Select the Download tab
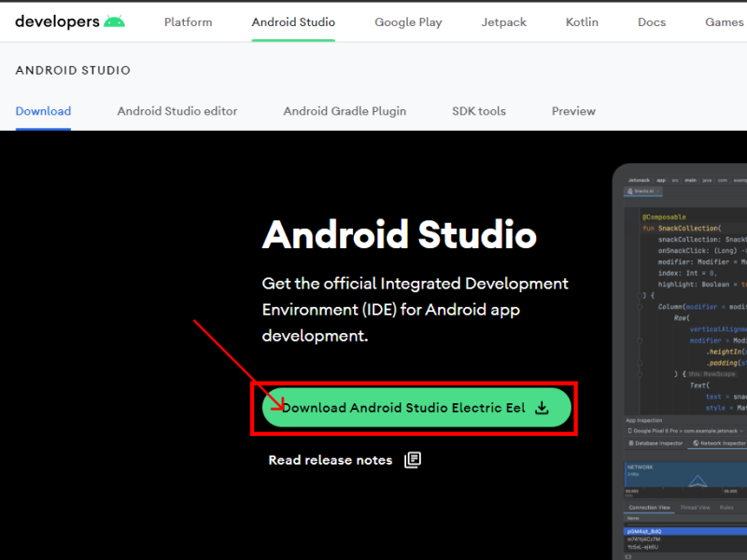 pos(43,111)
